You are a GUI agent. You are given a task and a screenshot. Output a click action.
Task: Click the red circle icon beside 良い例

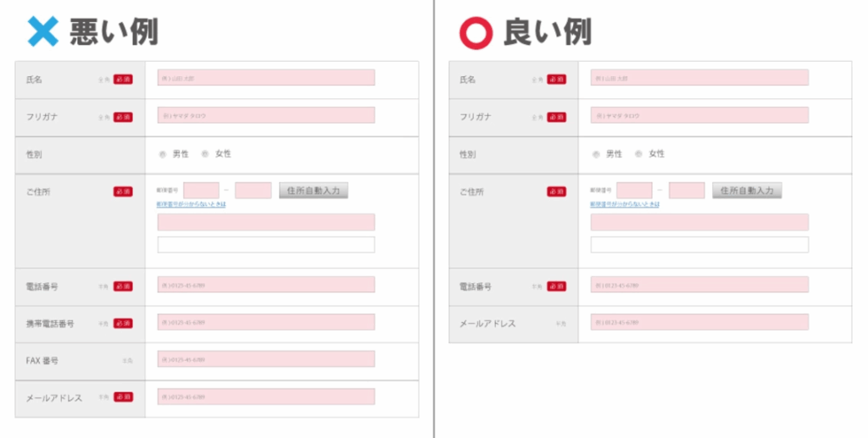point(476,32)
